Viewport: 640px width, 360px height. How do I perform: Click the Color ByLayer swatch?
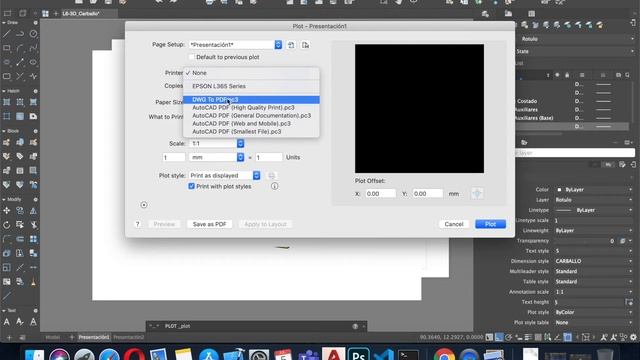click(x=559, y=189)
